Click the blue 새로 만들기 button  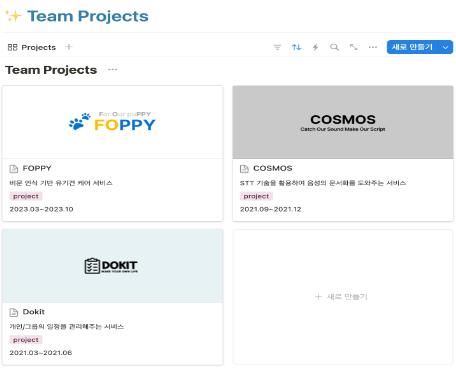pos(413,47)
